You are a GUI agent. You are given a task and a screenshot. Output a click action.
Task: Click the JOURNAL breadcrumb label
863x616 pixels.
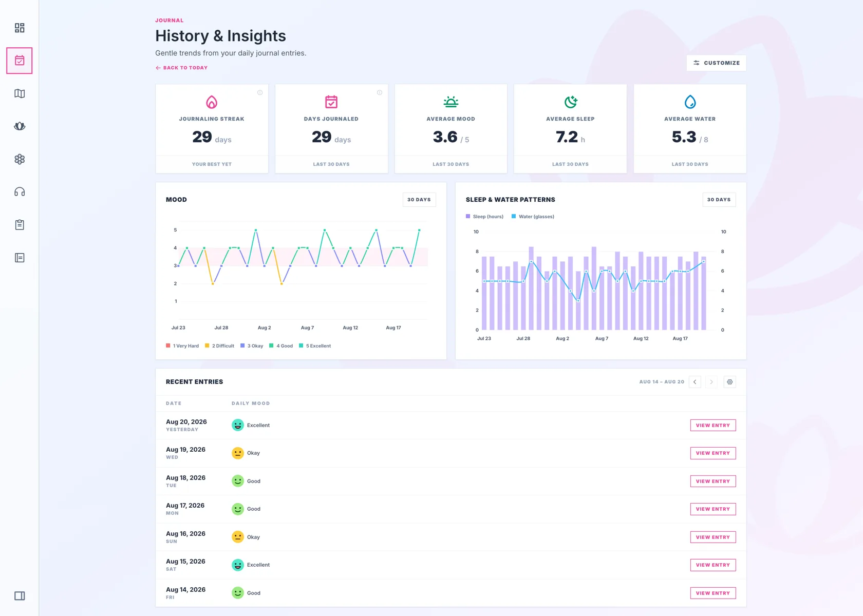(x=170, y=21)
